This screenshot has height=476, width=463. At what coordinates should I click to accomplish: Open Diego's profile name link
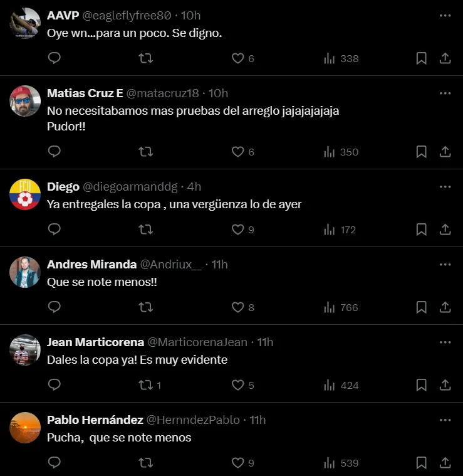(x=63, y=187)
